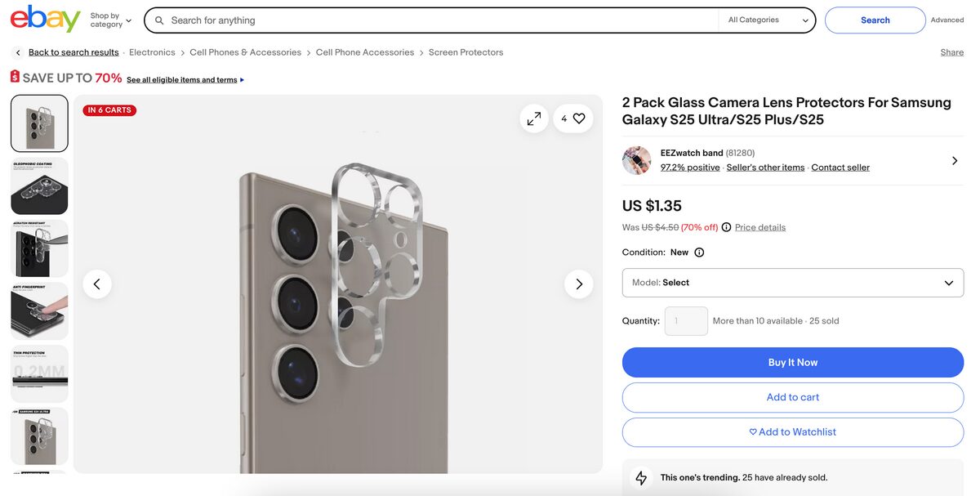
Task: Click the search magnifying glass icon
Action: pos(159,20)
